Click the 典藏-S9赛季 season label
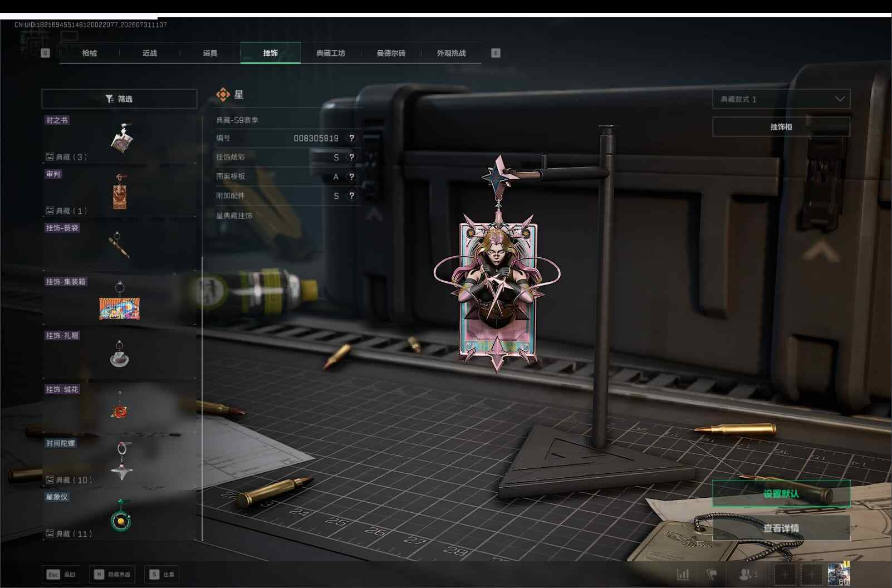Screen dimensions: 892x588 237,120
